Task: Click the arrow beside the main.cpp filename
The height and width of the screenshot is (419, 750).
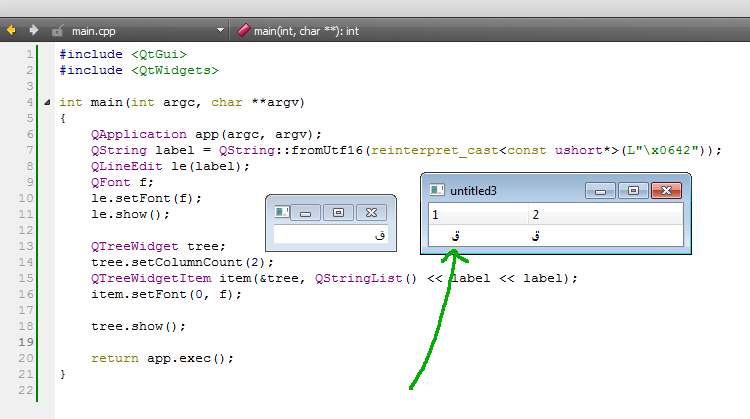Action: coord(219,31)
